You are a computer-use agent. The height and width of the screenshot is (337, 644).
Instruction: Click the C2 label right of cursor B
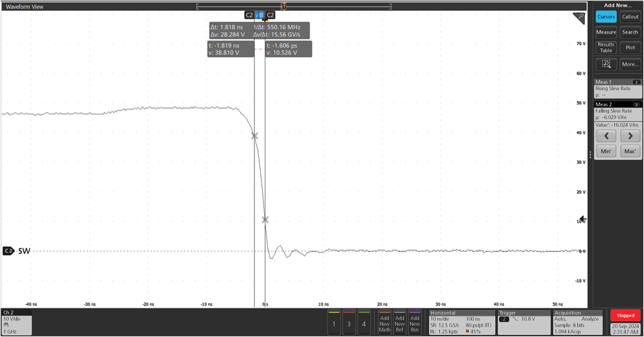click(270, 15)
